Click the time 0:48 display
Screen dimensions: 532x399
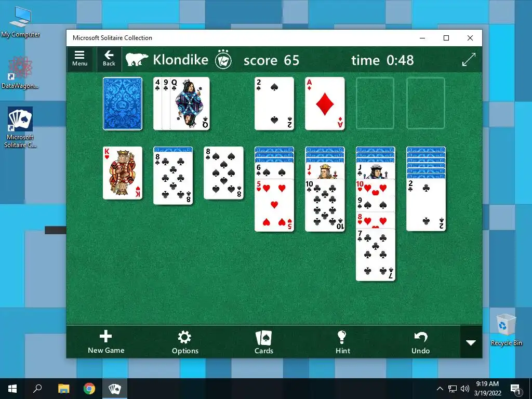pos(382,60)
